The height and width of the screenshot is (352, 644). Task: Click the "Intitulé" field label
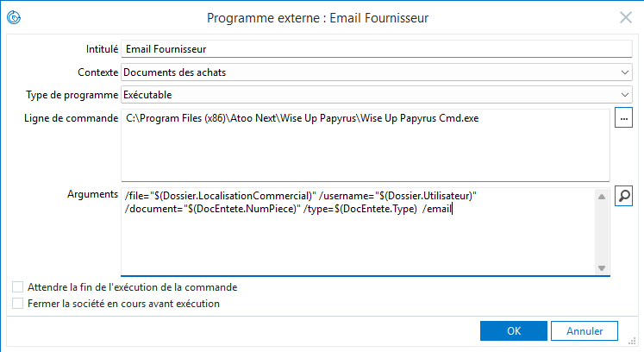tap(102, 49)
